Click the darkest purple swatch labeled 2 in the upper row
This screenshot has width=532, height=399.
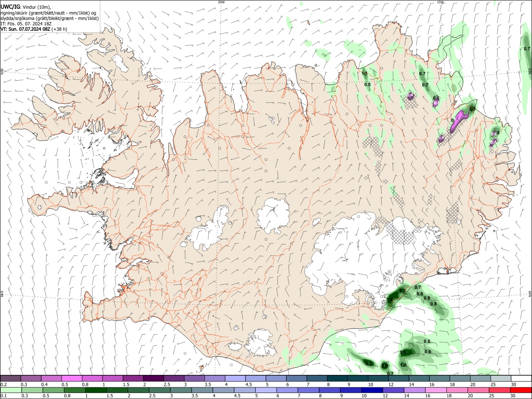coord(153,378)
